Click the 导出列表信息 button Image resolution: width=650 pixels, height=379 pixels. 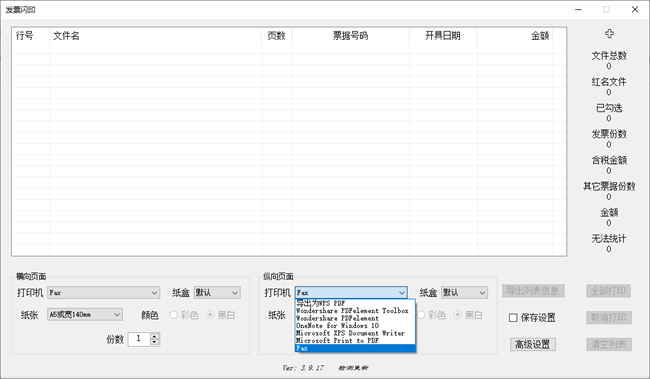point(533,291)
